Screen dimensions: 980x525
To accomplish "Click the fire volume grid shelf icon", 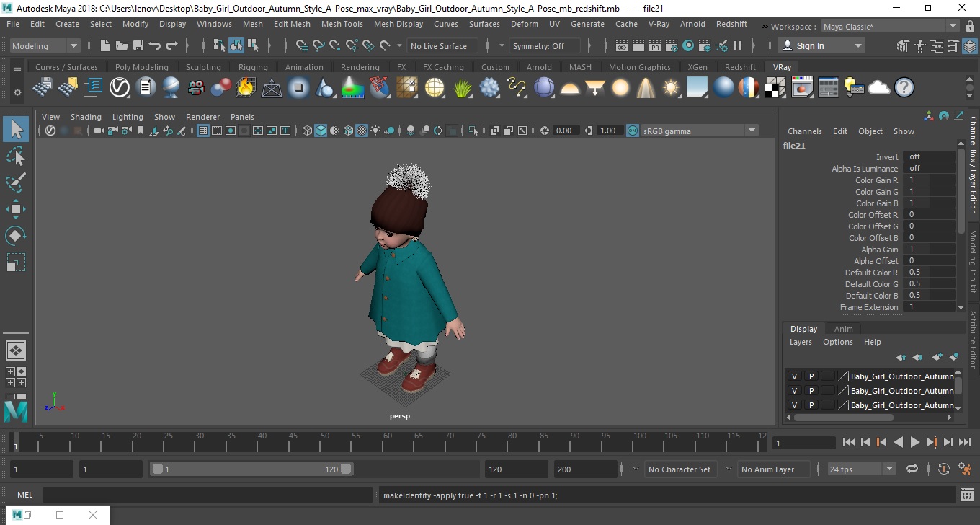I will 246,88.
